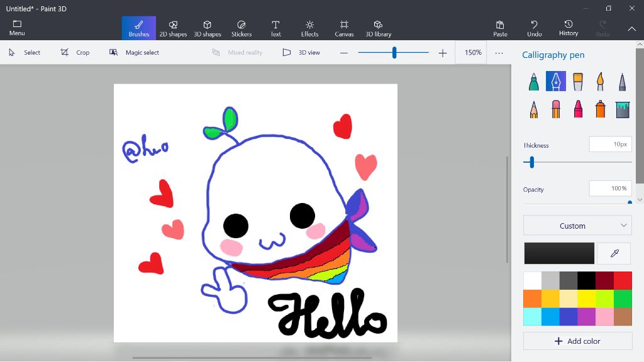Select the Eraser tool
The height and width of the screenshot is (362, 644).
point(556,109)
